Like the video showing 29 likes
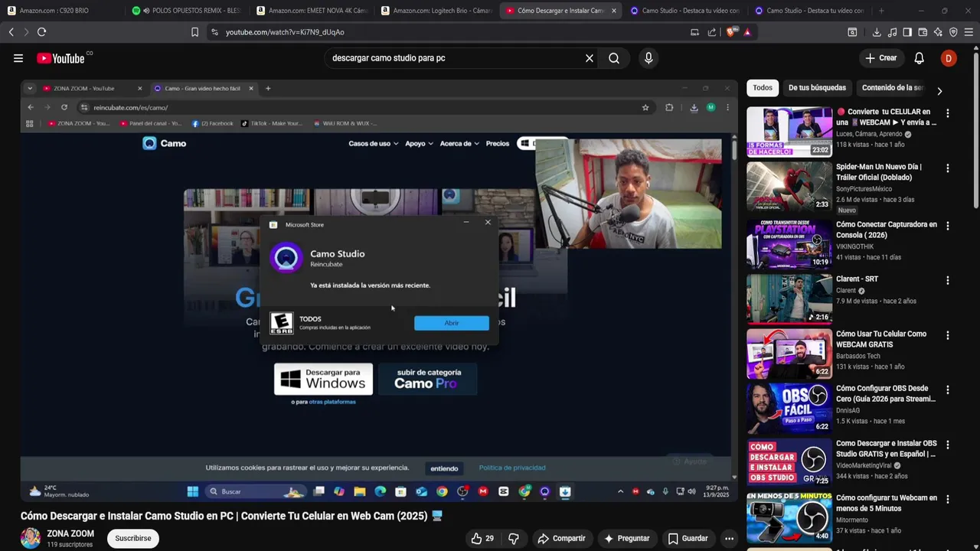The height and width of the screenshot is (551, 980). click(x=482, y=539)
